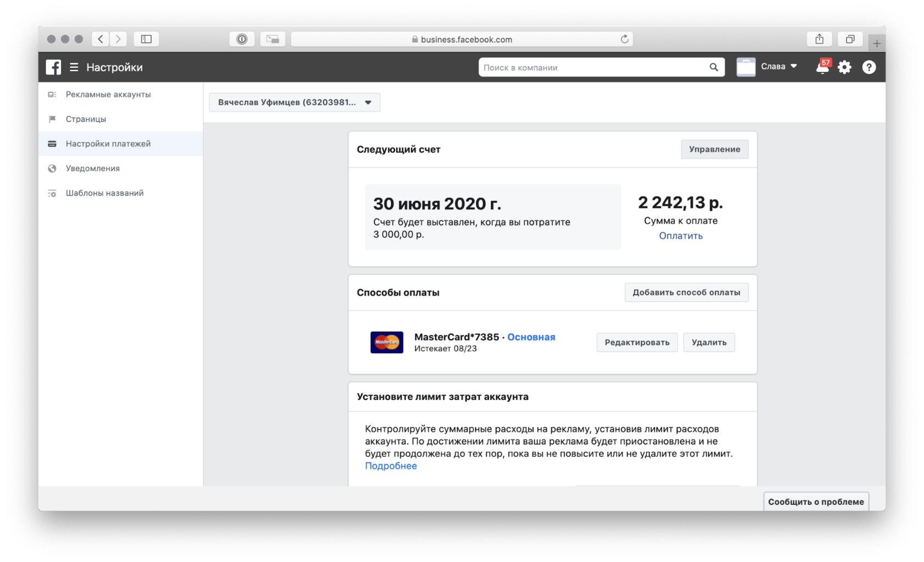Click the Шаблоны названий icon
Viewport: 924px width, 562px height.
click(x=52, y=193)
